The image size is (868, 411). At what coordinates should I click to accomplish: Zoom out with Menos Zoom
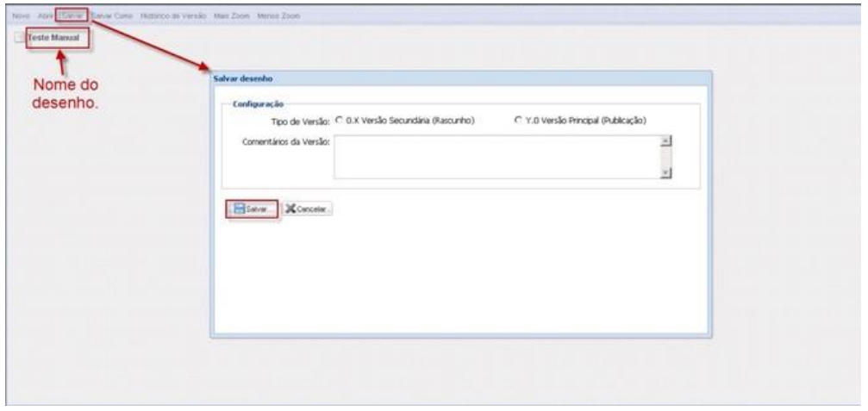(277, 17)
